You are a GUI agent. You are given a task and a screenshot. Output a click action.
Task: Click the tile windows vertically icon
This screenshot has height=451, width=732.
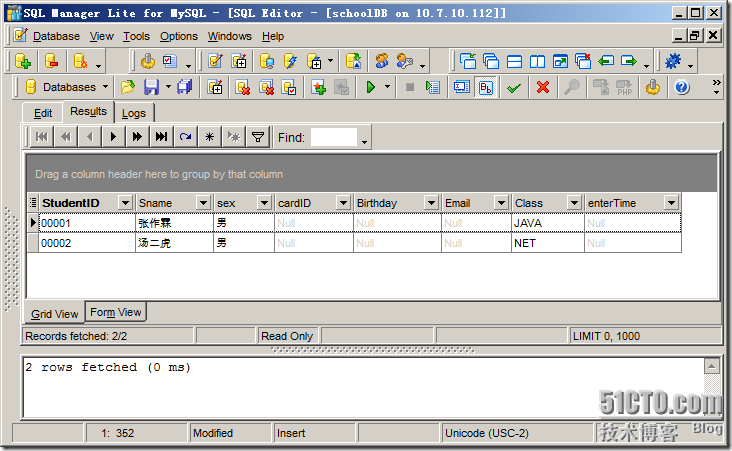point(537,61)
